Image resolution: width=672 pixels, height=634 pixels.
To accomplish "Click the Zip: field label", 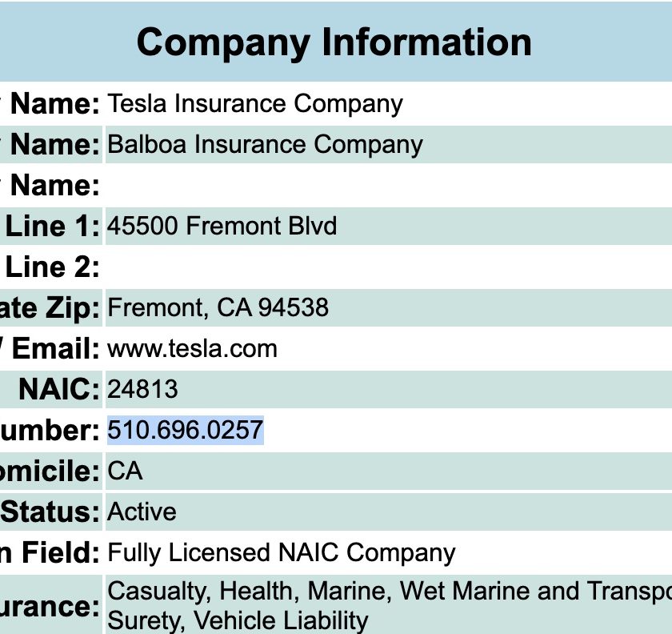I will 73,309.
